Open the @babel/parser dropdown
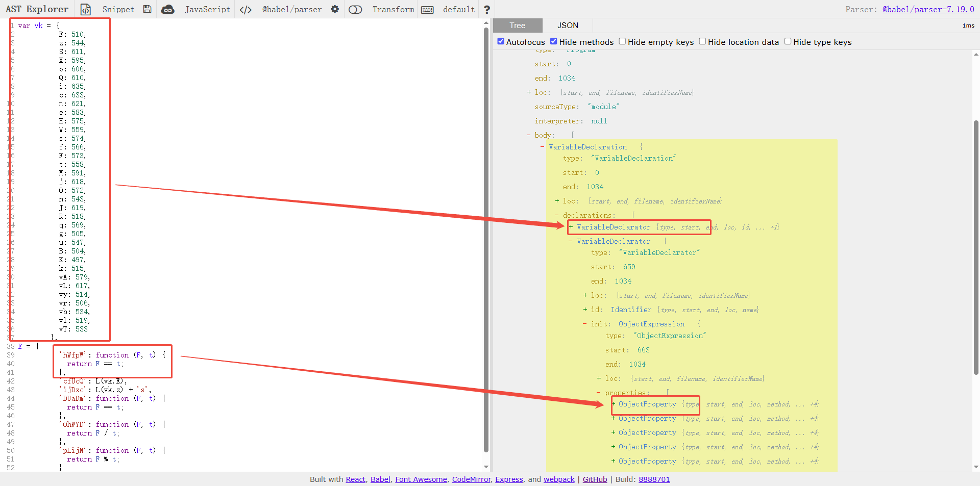Viewport: 980px width, 486px height. (292, 9)
